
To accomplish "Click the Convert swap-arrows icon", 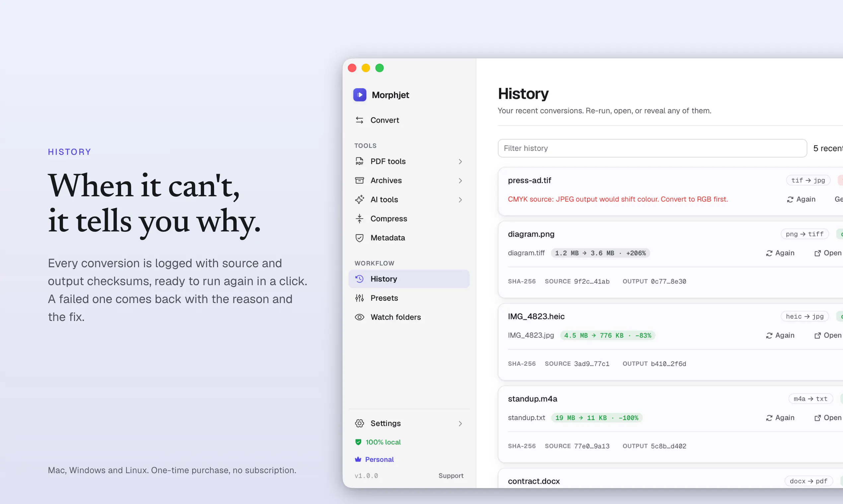I will (x=359, y=120).
